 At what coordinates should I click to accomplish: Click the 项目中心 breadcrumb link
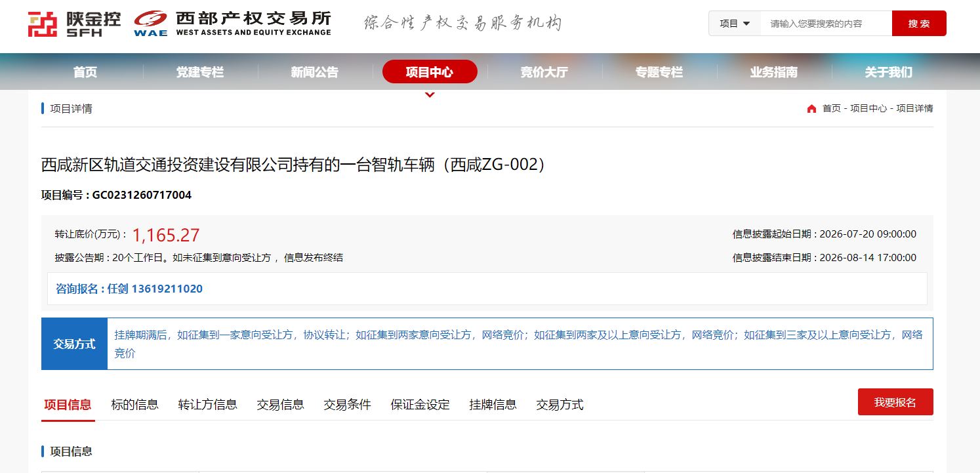click(x=868, y=109)
